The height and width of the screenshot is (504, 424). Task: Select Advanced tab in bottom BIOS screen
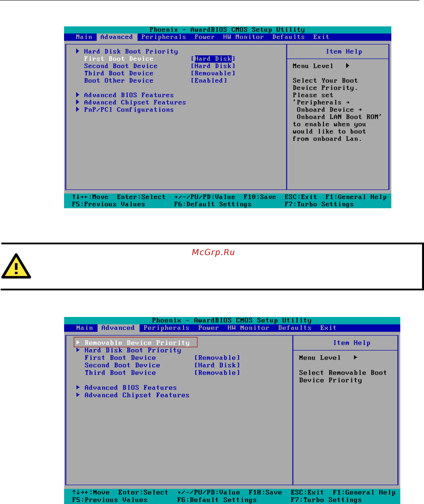(x=118, y=328)
